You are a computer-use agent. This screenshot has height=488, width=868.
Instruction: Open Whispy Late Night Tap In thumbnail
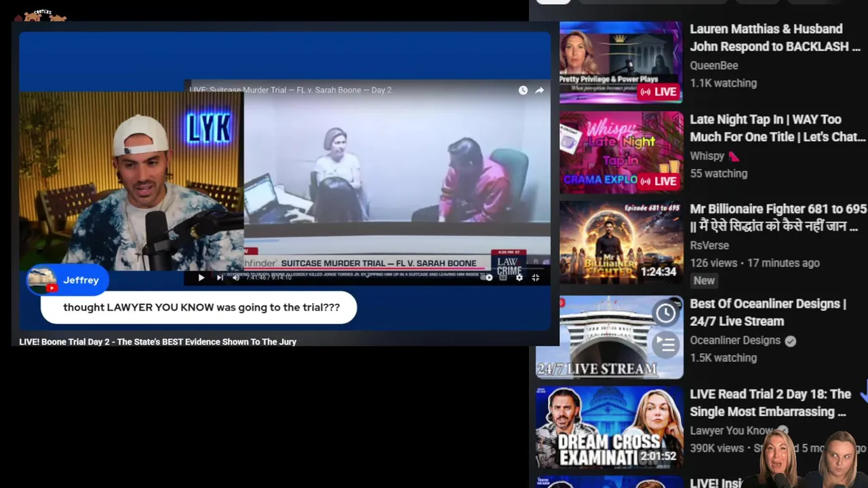pos(620,152)
